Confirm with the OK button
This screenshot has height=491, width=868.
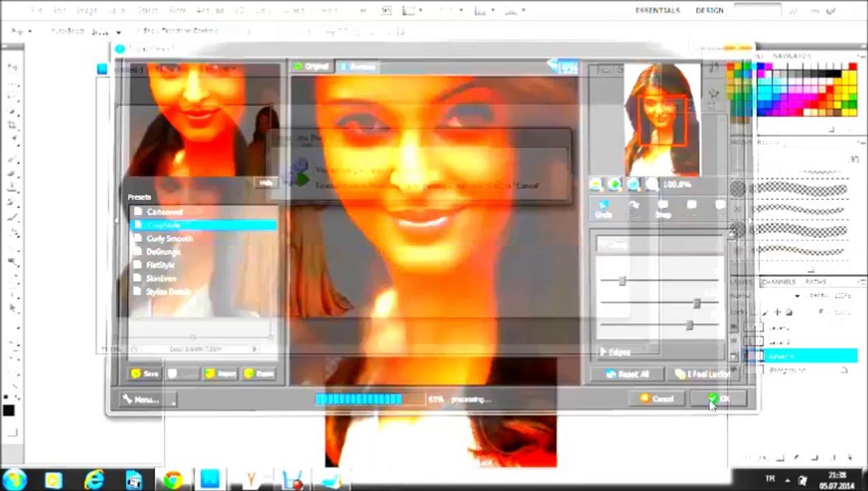coord(718,399)
